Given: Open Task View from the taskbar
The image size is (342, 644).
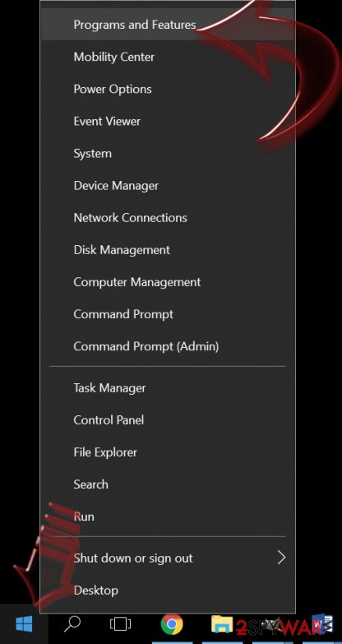Looking at the screenshot, I should 120,625.
